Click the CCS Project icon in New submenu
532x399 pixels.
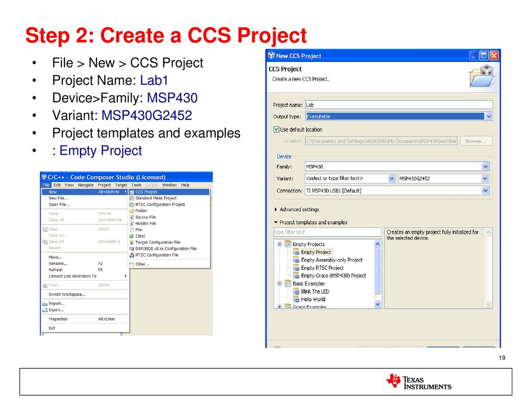132,192
